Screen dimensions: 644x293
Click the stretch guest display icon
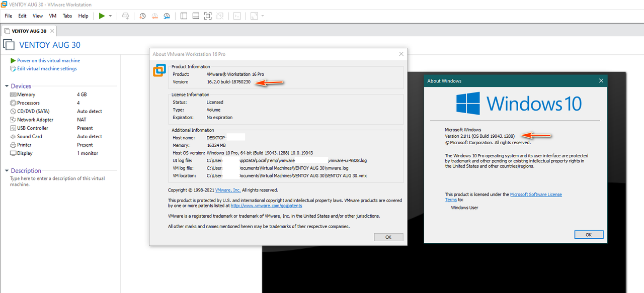pos(254,16)
